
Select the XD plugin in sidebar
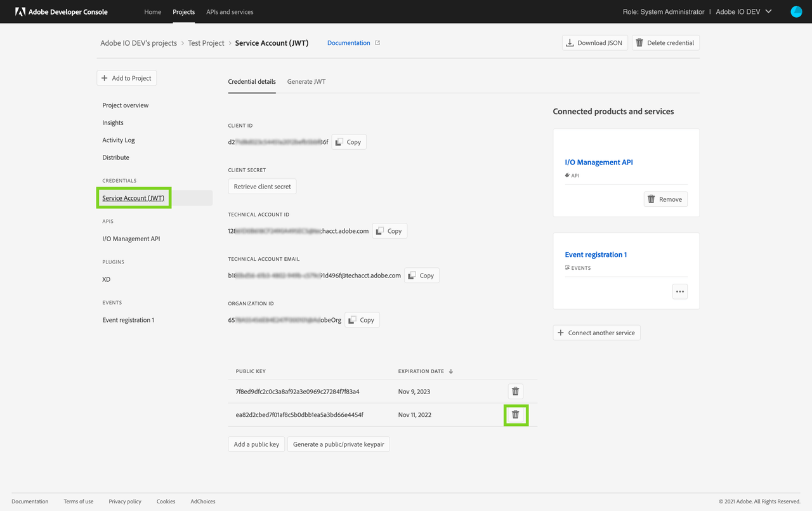click(107, 279)
